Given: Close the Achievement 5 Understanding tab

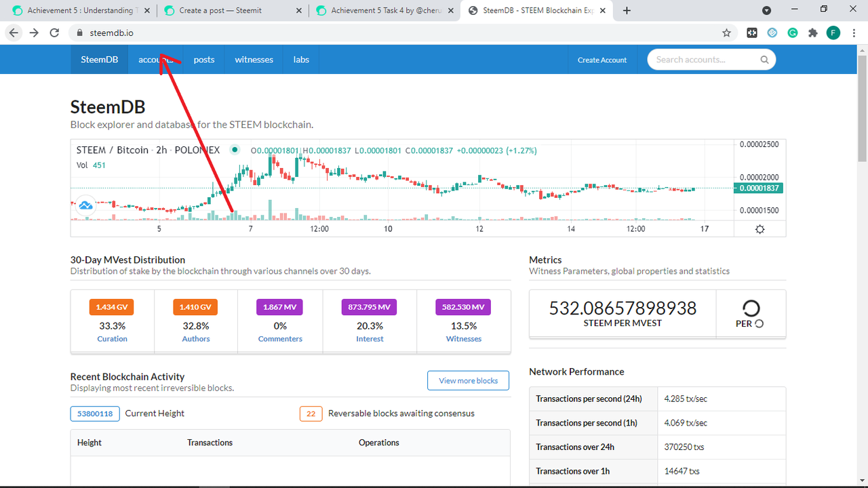Looking at the screenshot, I should coord(147,10).
